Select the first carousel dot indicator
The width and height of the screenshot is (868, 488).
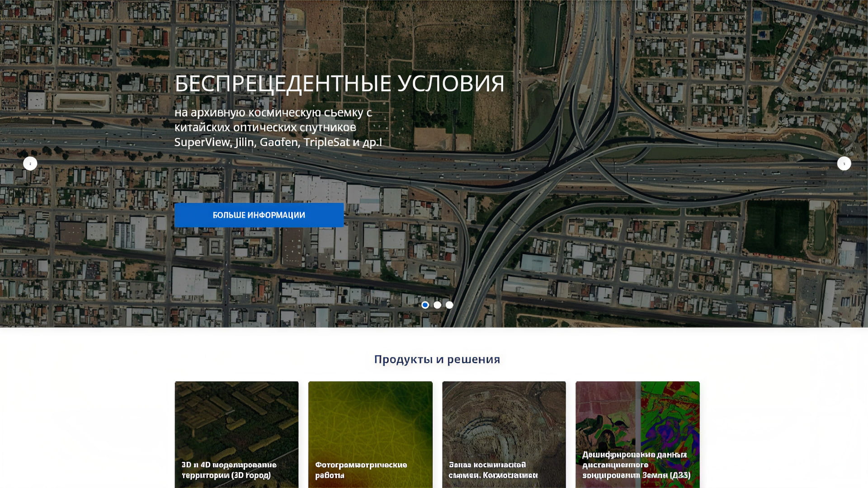tap(425, 305)
